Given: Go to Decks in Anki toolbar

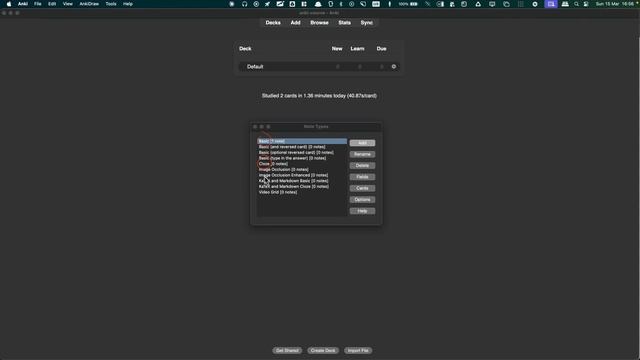Looking at the screenshot, I should click(x=273, y=23).
